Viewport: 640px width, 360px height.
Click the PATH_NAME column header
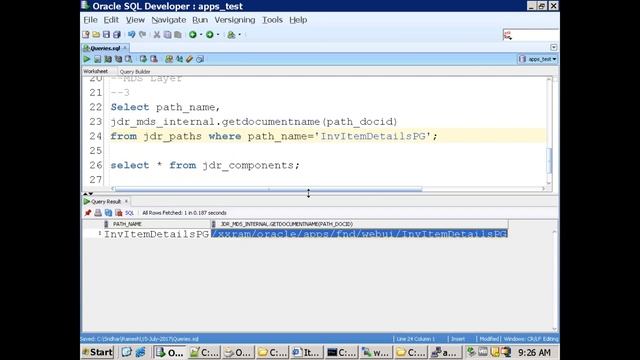pyautogui.click(x=157, y=224)
